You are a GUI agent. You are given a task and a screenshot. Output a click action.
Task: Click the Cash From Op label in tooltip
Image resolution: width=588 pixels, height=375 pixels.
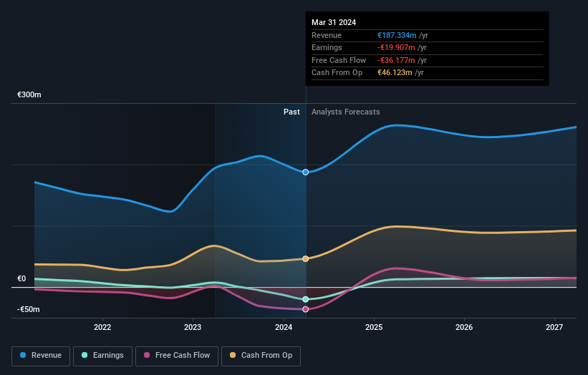(337, 73)
